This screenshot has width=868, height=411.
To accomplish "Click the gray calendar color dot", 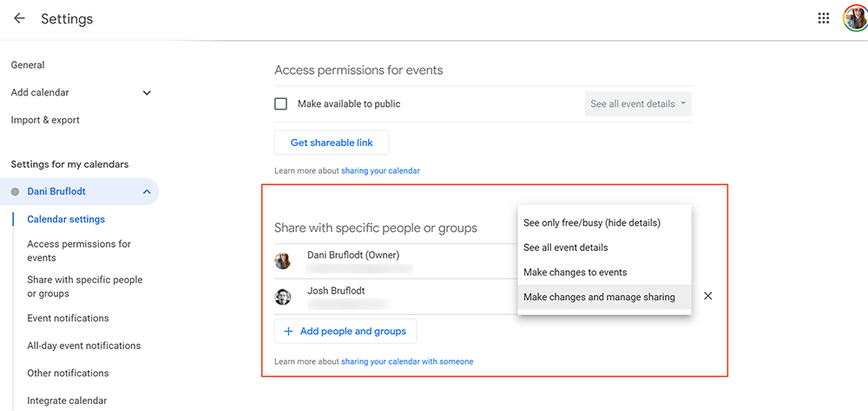I will point(15,192).
